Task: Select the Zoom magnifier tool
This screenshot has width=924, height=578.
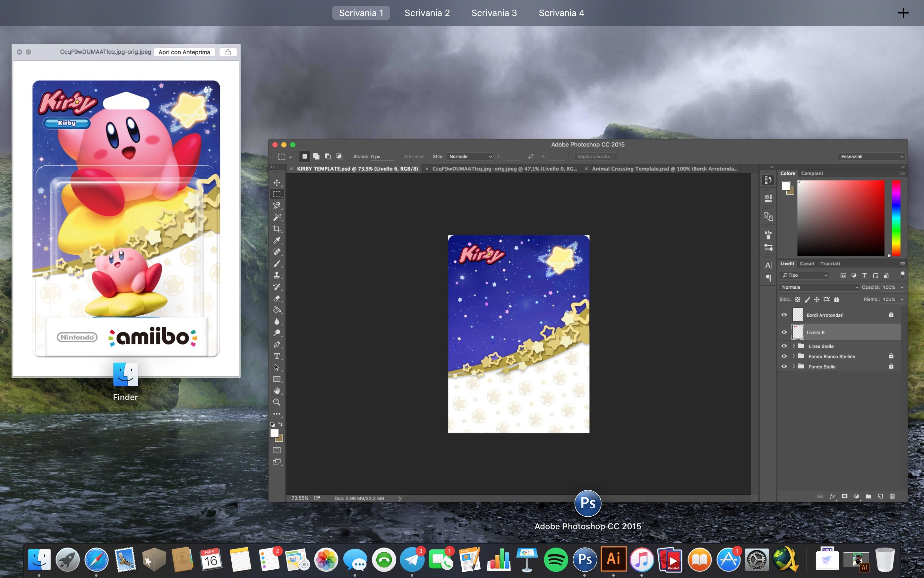Action: pos(277,402)
